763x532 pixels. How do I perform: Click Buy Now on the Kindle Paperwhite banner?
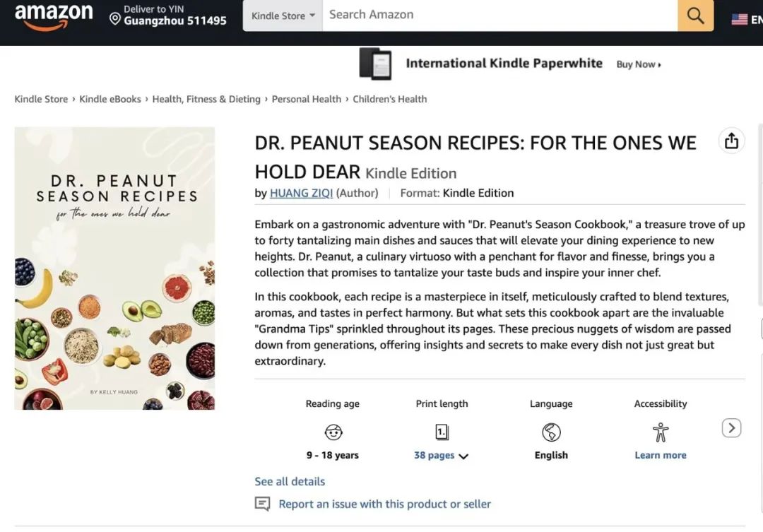click(639, 64)
